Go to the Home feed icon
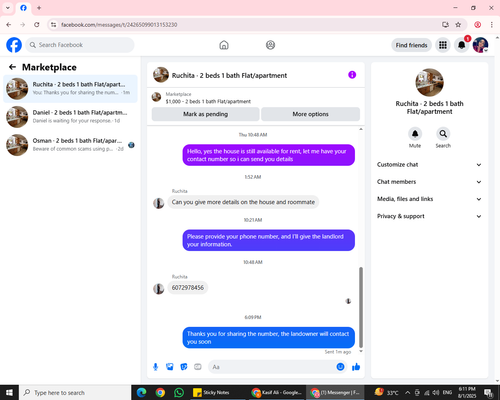Screen dimensions: 500x400 pyautogui.click(x=224, y=45)
